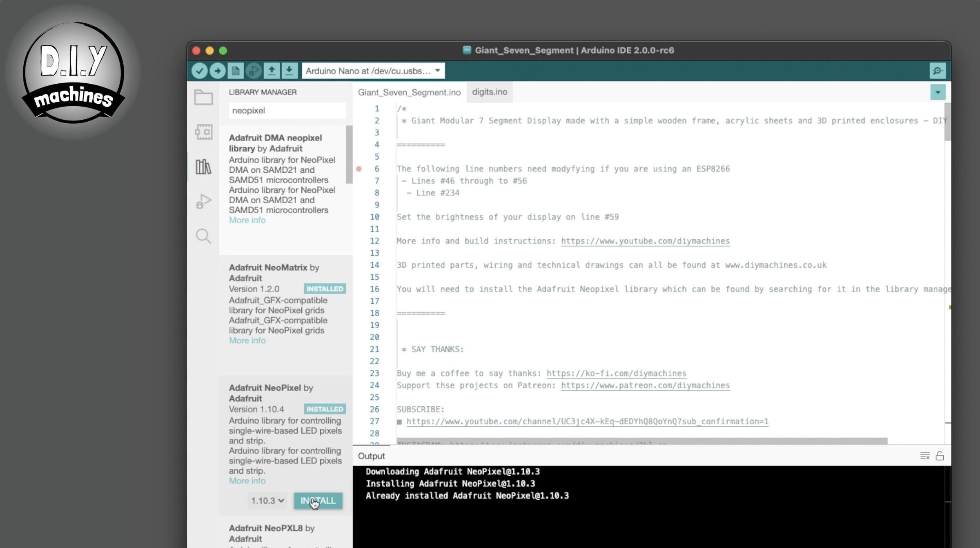The height and width of the screenshot is (548, 980).
Task: Click the Start Debugging toolbar icon
Action: pos(253,71)
